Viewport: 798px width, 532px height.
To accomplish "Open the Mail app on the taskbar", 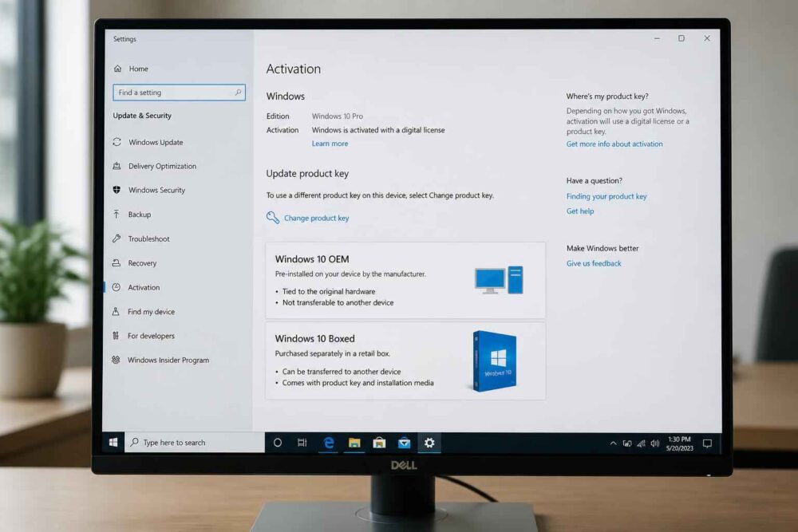I will (x=404, y=443).
